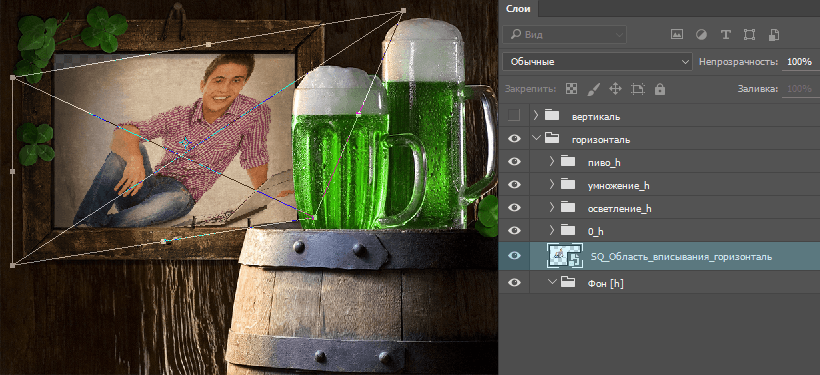The width and height of the screenshot is (820, 375).
Task: Expand the осветление_h group
Action: tap(552, 207)
